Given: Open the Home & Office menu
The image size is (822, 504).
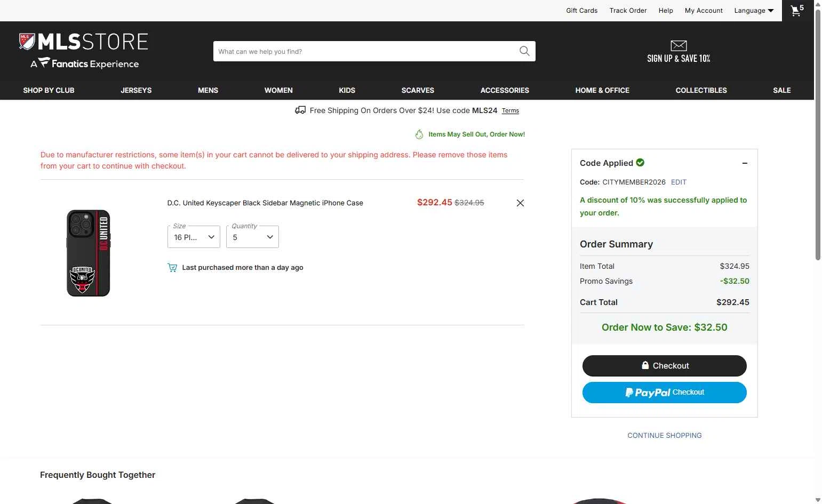Looking at the screenshot, I should tap(602, 90).
